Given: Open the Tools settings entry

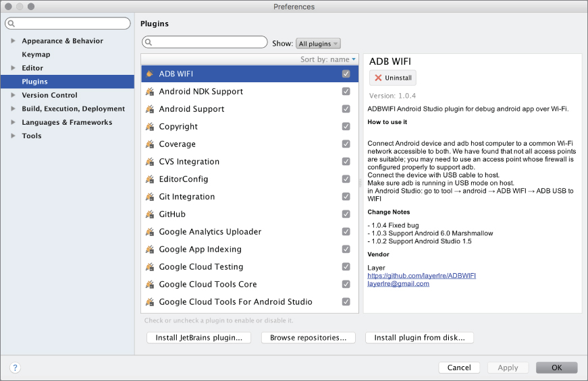Looking at the screenshot, I should tap(32, 136).
